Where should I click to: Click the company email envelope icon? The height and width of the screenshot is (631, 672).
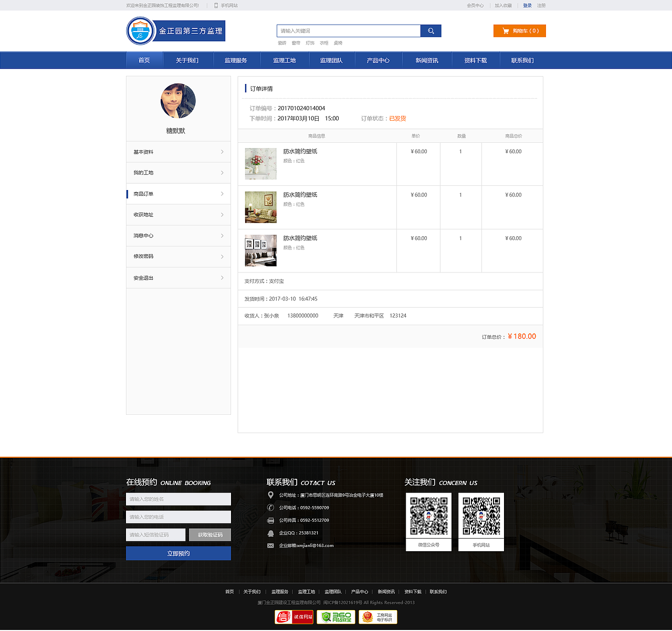tap(270, 545)
